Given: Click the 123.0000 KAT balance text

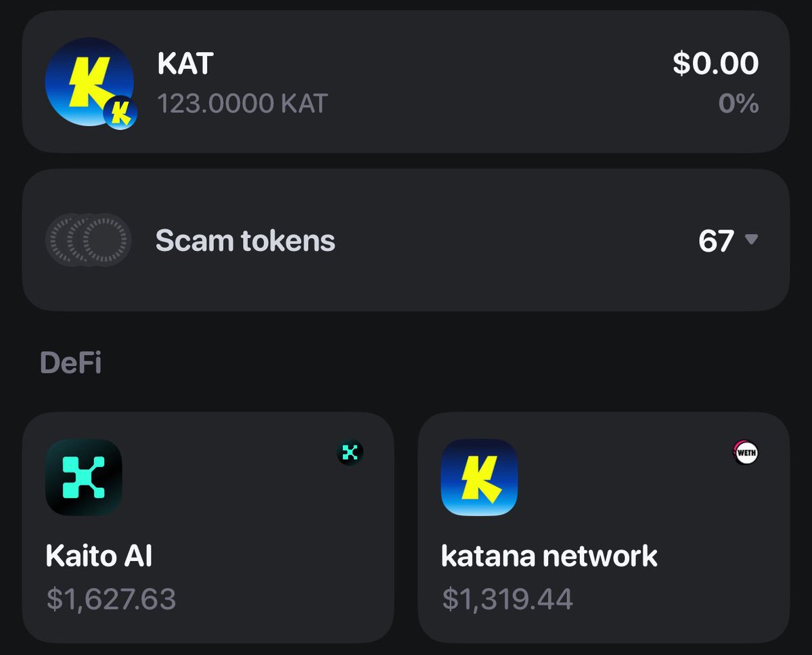Looking at the screenshot, I should pos(242,104).
